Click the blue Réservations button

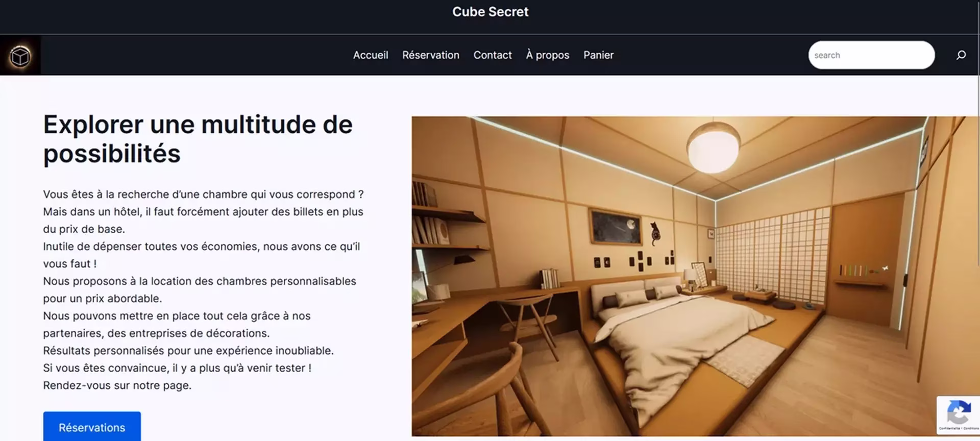click(92, 427)
